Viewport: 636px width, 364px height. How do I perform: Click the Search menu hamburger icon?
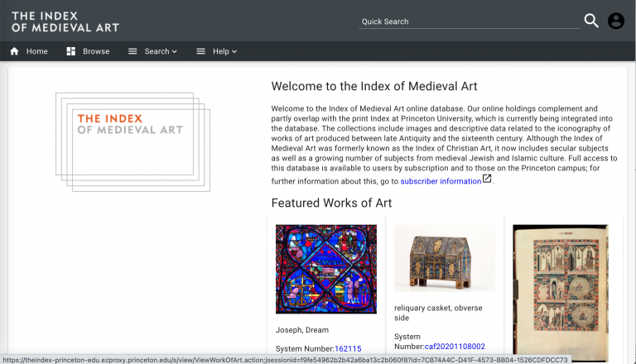132,51
